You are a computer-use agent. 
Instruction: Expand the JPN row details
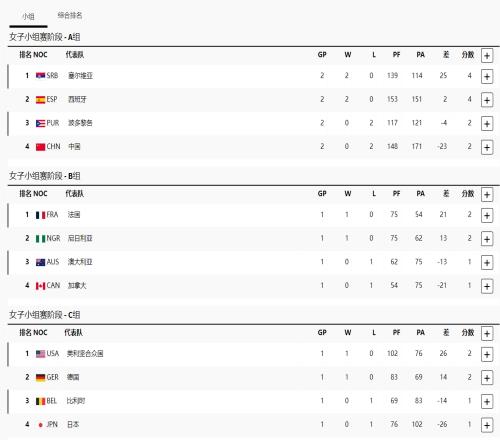(487, 425)
